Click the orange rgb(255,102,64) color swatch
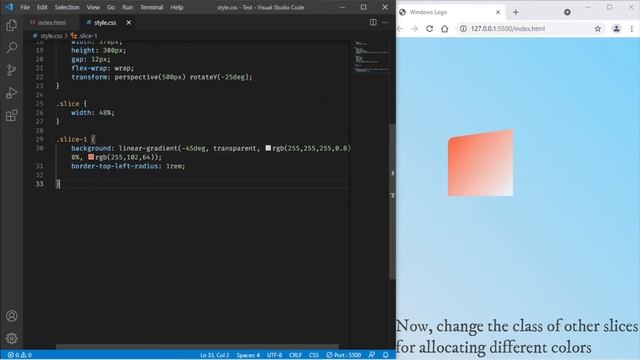This screenshot has width=640, height=360. pos(91,157)
